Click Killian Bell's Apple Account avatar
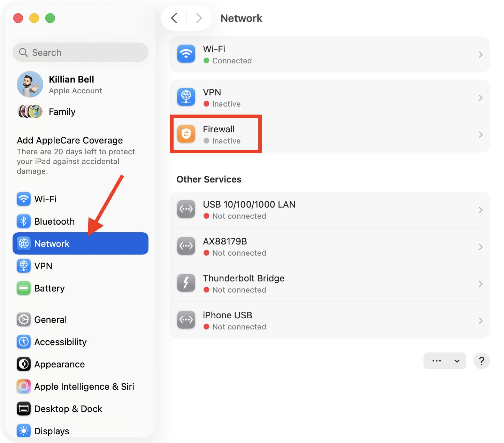 tap(30, 84)
